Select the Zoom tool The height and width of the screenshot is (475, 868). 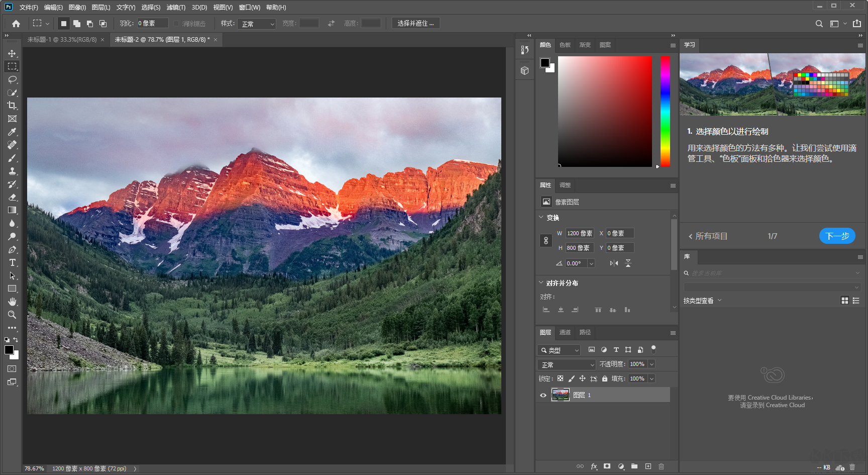(12, 315)
